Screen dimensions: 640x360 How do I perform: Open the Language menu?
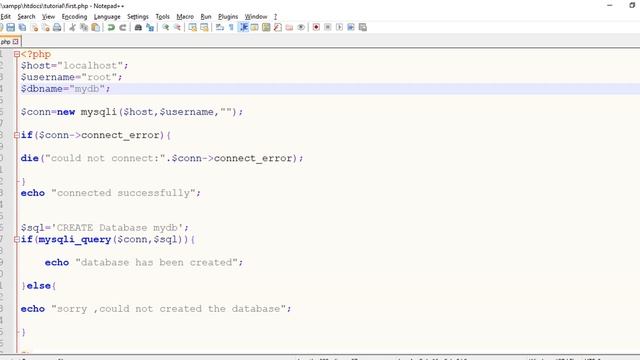[107, 17]
